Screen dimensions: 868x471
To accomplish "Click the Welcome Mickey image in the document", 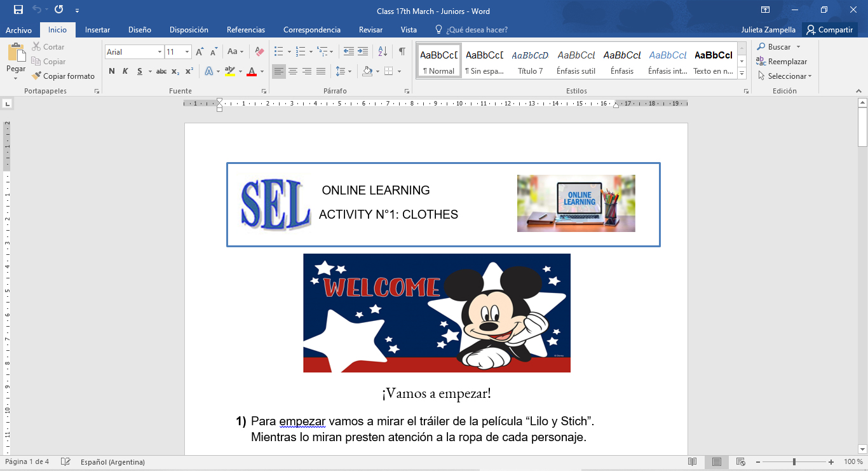I will pos(437,313).
